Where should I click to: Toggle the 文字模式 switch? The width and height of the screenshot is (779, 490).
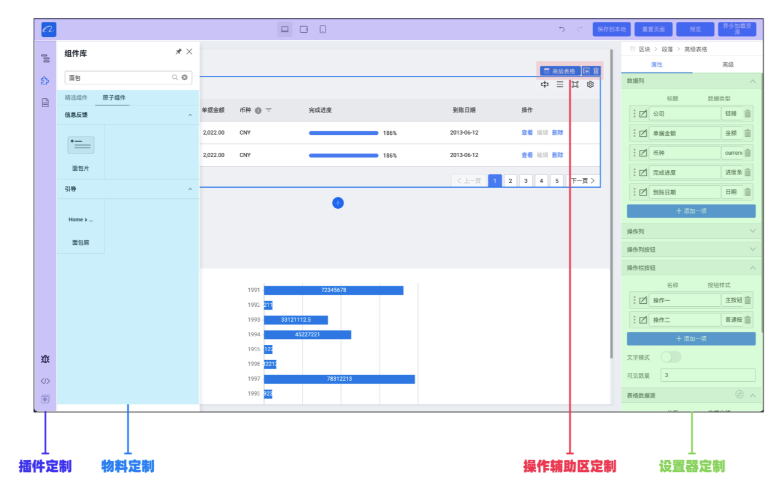[x=671, y=357]
